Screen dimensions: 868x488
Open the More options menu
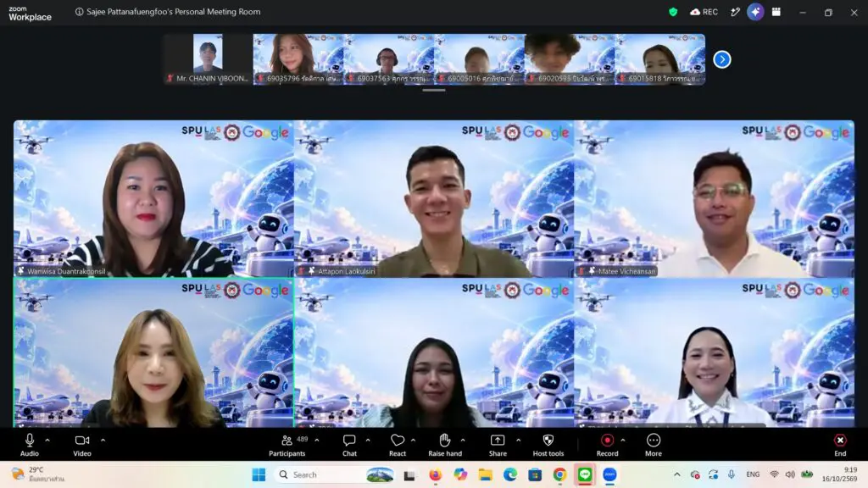pos(654,445)
